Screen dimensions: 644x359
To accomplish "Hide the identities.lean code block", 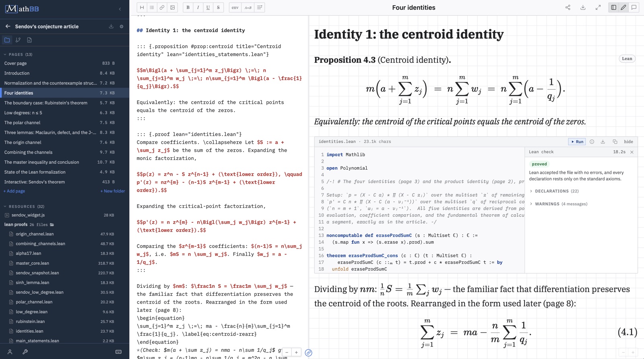I will pos(628,142).
